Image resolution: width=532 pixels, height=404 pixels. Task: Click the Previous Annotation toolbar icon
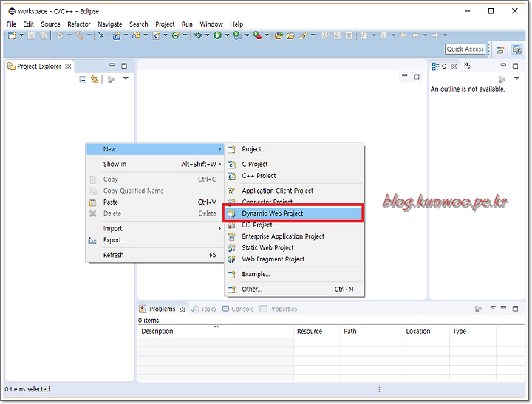pyautogui.click(x=383, y=35)
